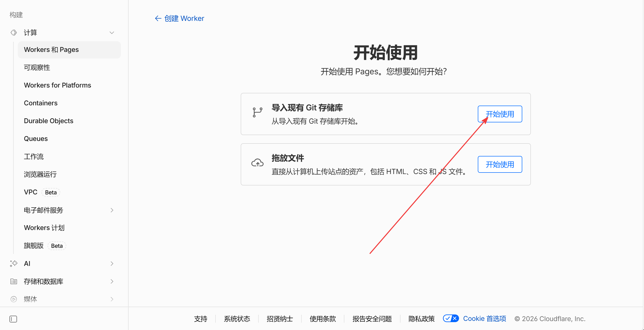Expand the 媒体 section chevron

tap(112, 299)
